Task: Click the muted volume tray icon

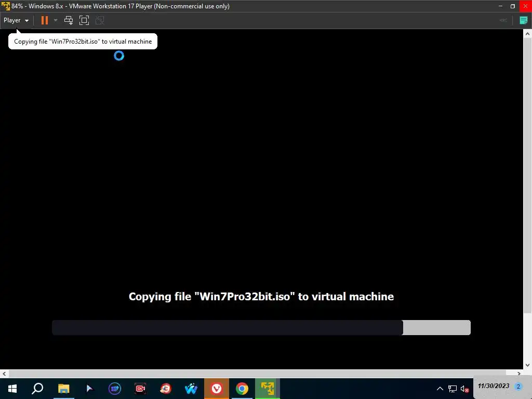Action: [x=465, y=389]
